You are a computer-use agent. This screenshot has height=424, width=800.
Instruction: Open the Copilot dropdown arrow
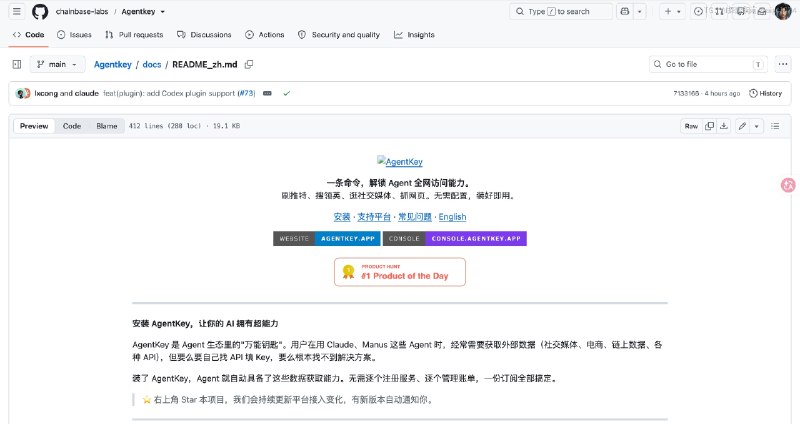pos(640,11)
